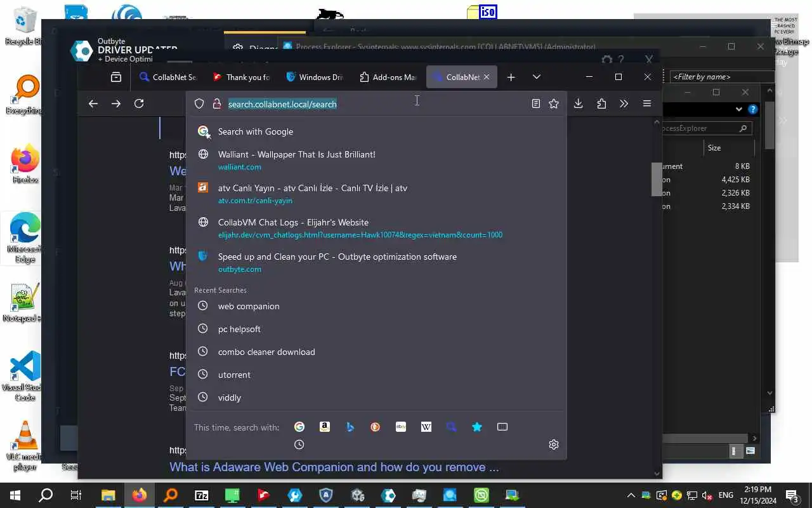Search with Google one-off icon
Viewport: 812px width, 508px height.
click(299, 427)
